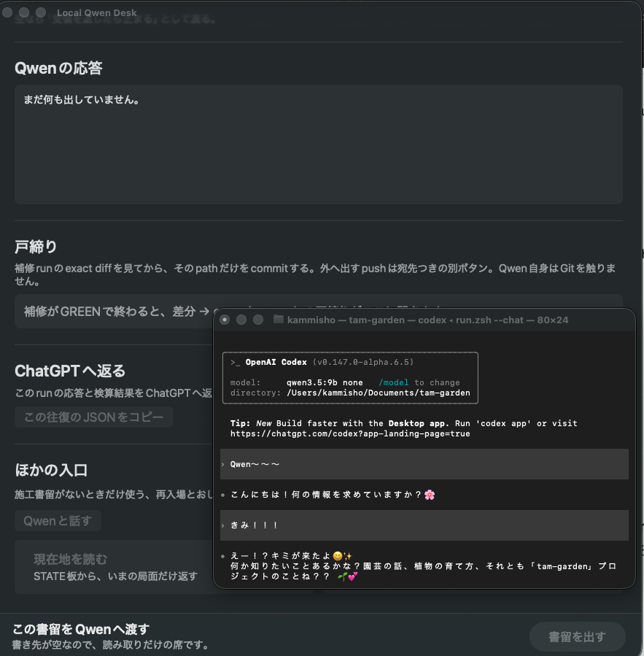644x656 pixels.
Task: Click the qwen3.5:9b none model value
Action: pos(325,382)
